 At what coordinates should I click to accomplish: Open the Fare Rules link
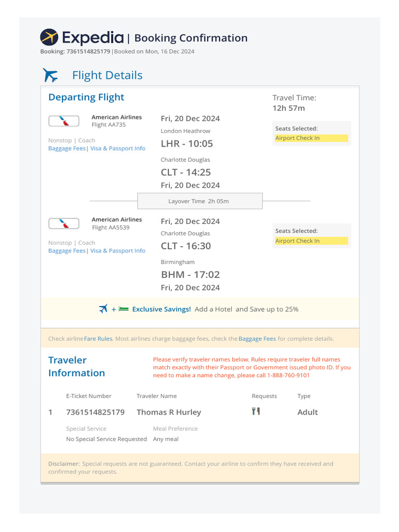point(98,339)
